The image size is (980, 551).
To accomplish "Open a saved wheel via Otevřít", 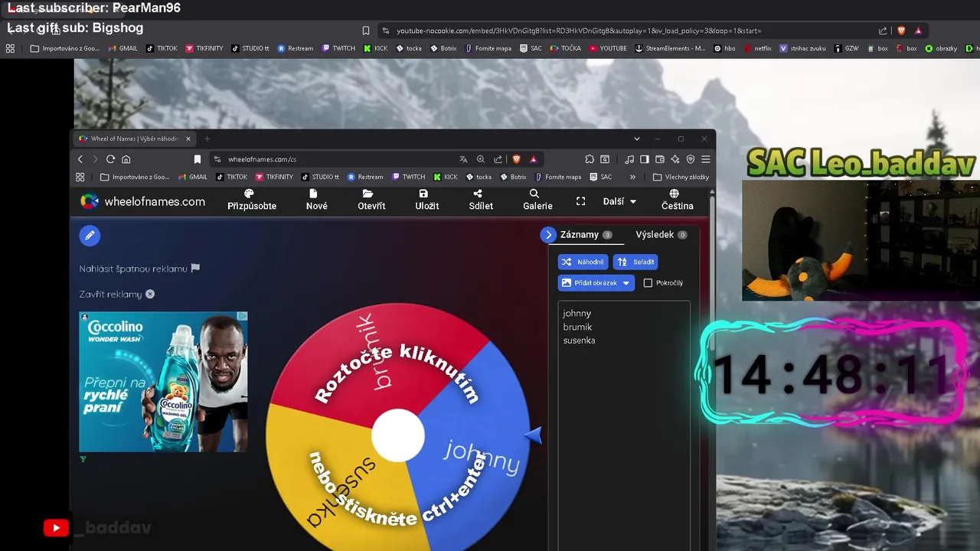I will pos(371,200).
